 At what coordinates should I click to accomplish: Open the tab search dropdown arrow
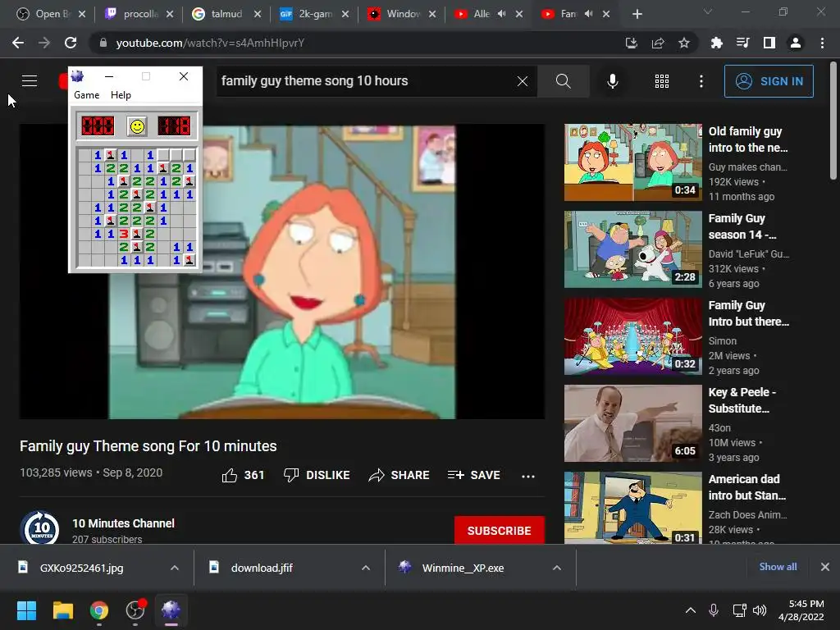click(x=708, y=11)
